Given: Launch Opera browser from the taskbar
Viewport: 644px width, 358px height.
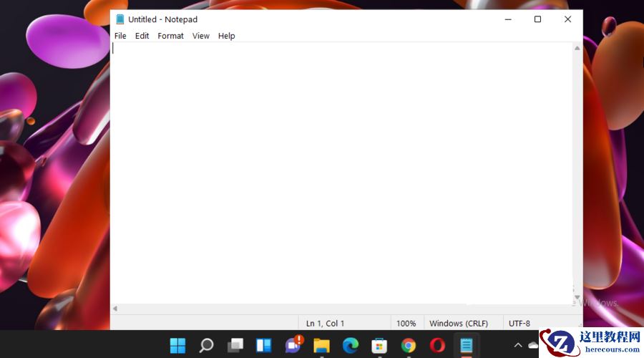Looking at the screenshot, I should (437, 345).
